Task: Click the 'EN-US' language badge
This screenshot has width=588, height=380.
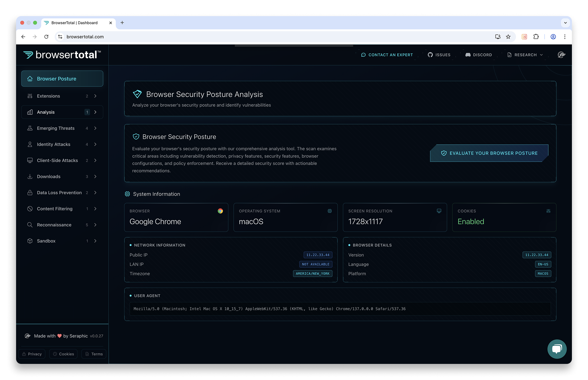Action: click(543, 264)
